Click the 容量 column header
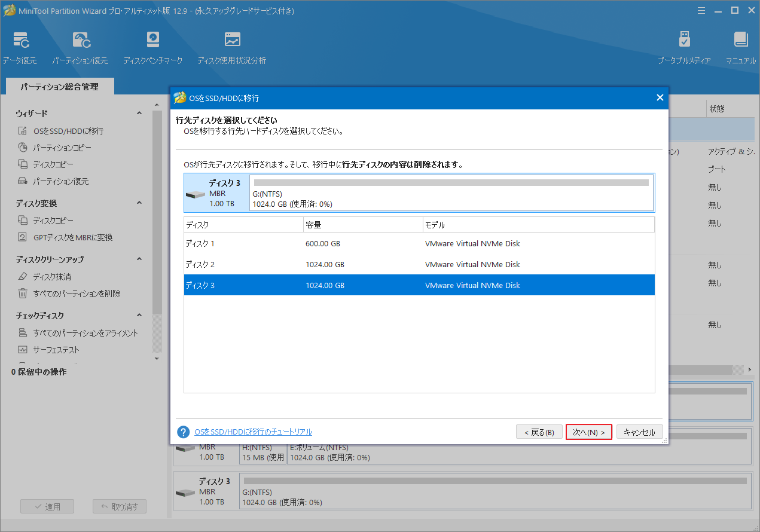Screen dimensions: 760x532 363,225
